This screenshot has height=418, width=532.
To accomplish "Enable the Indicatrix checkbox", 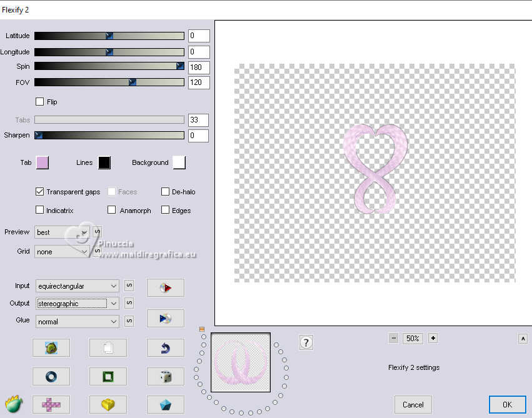I will tap(39, 210).
